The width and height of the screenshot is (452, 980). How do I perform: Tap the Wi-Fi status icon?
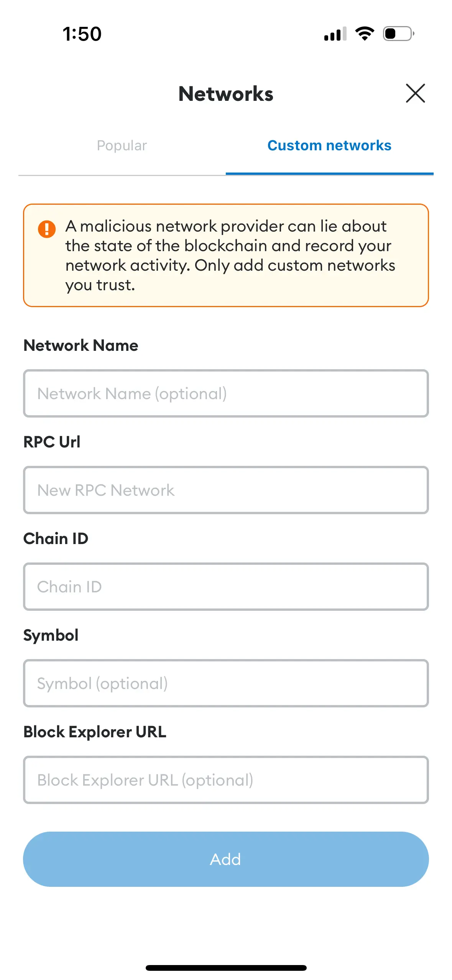(365, 34)
